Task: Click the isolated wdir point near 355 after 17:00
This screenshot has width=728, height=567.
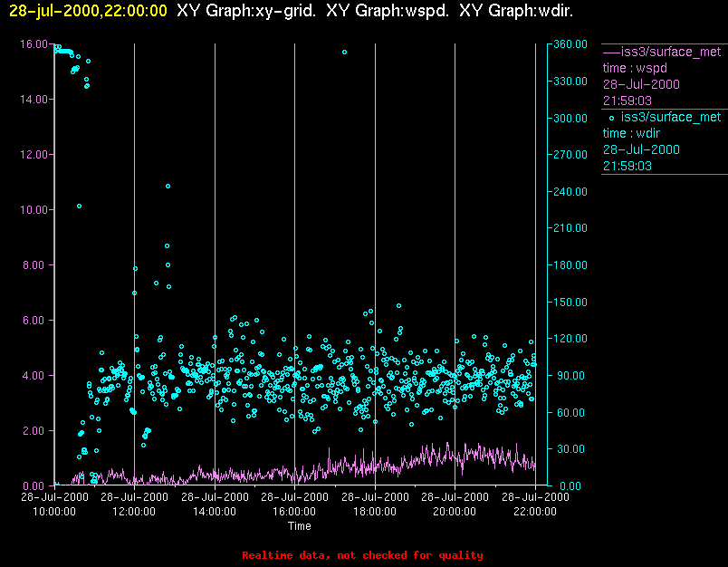Action: [x=344, y=53]
